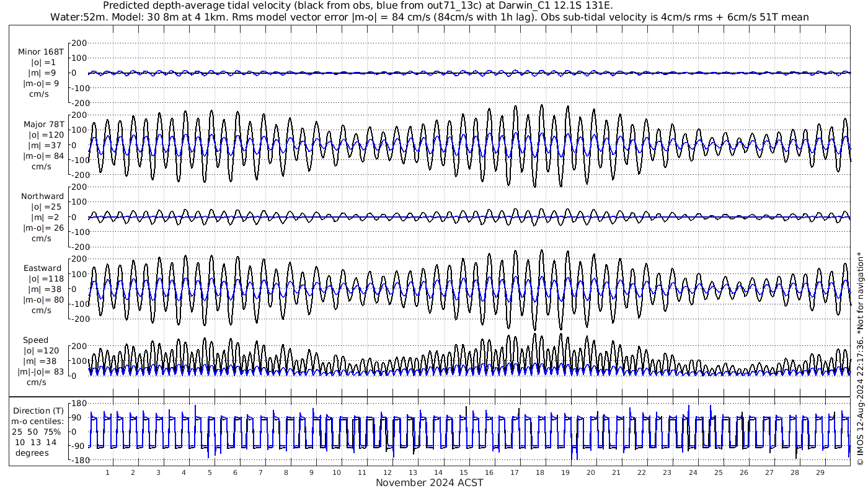
Task: Select the 'Direction (T)' panel label
Action: click(x=38, y=410)
